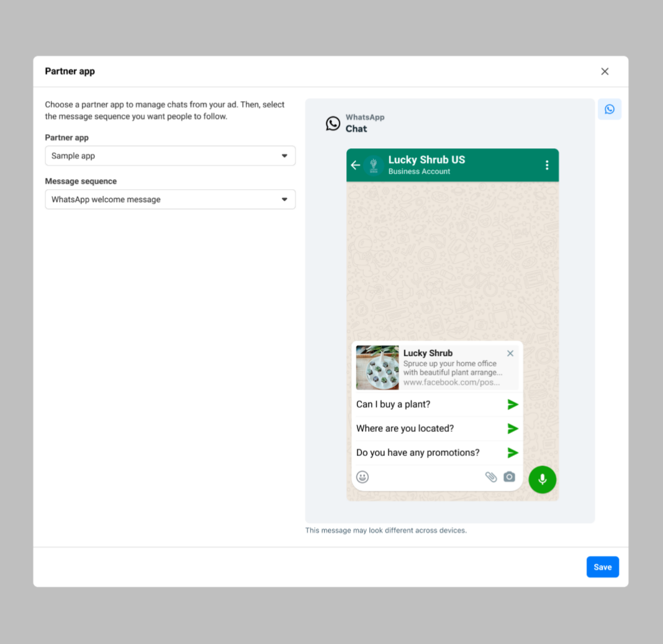Send 'Where are you located?' arrow

tap(513, 429)
